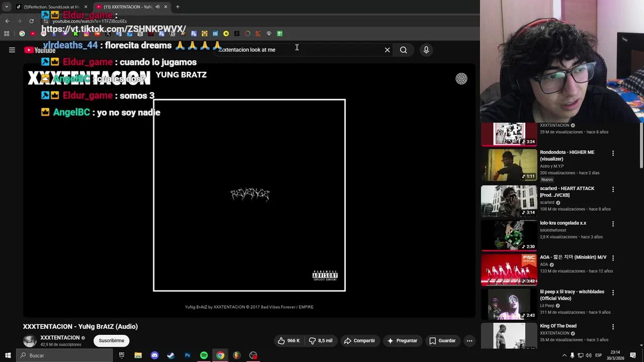Open the XXXTENTACION channel name link
The height and width of the screenshot is (362, 644).
point(60,338)
